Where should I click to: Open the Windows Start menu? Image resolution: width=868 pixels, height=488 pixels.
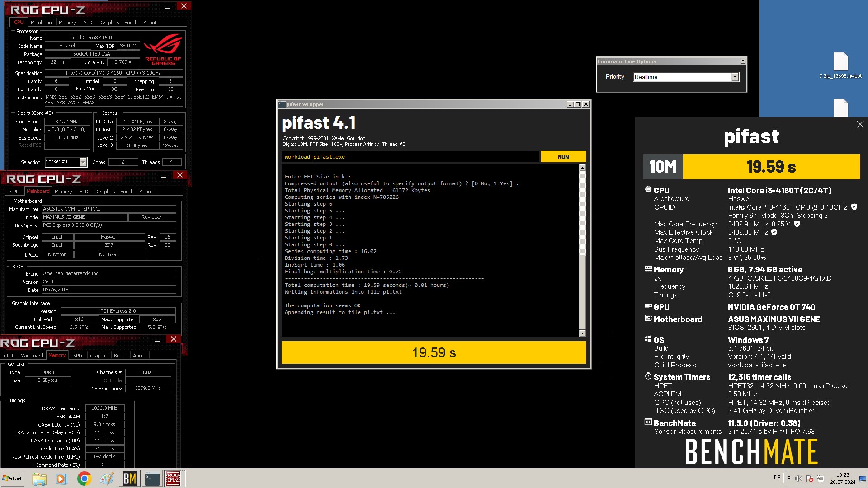(x=13, y=479)
